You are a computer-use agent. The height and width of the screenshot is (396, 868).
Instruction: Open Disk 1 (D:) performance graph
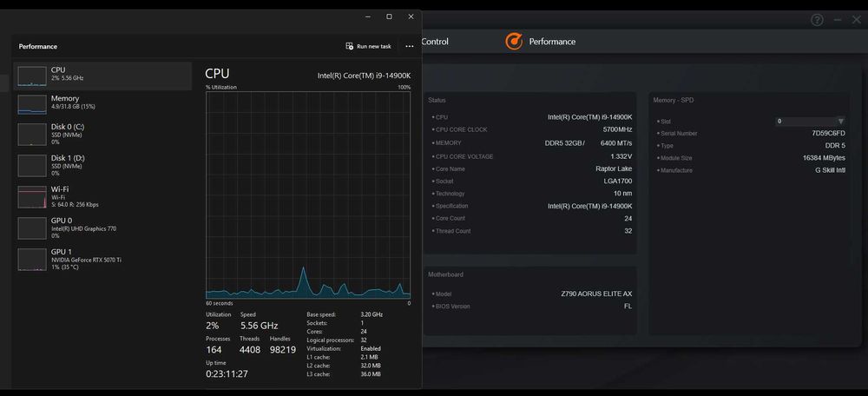102,165
